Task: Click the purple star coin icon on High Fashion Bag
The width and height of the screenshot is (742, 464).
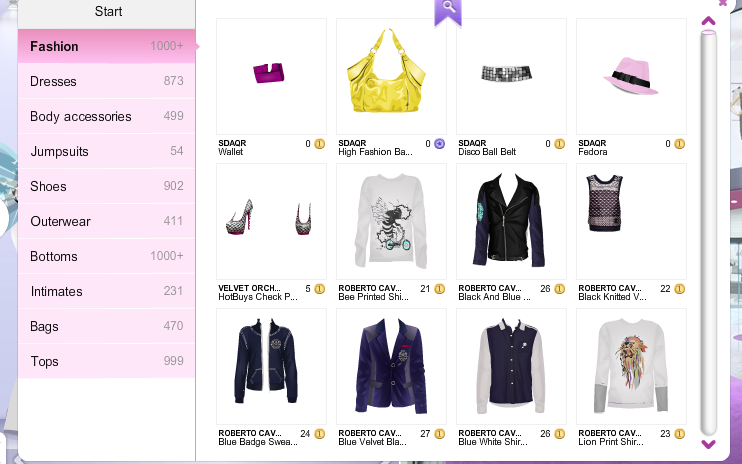Action: tap(440, 144)
